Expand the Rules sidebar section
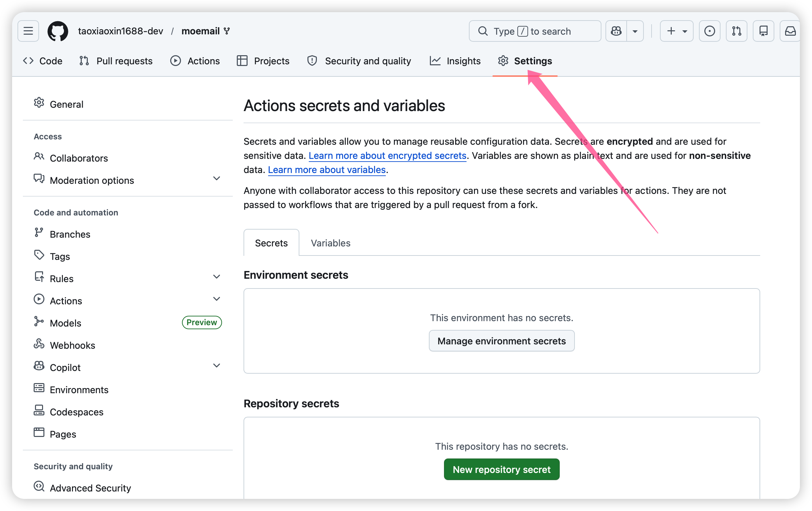Screen dimensions: 812x511 coord(217,277)
